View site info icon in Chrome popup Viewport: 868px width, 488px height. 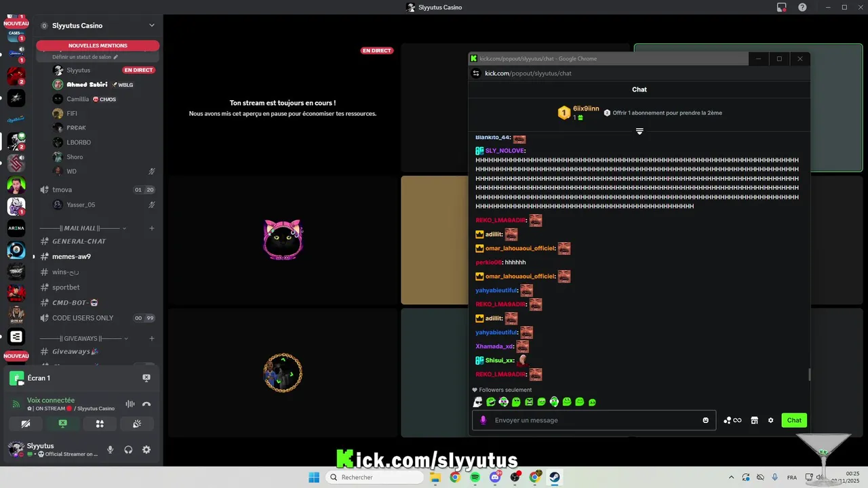coord(476,73)
